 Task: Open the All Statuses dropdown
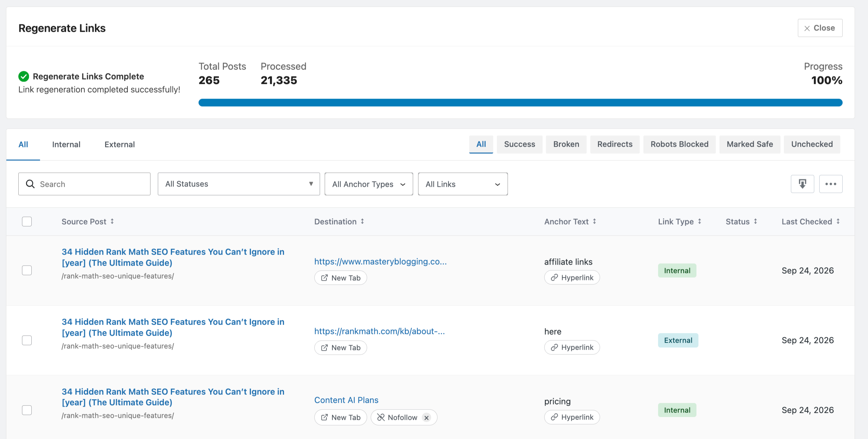click(239, 184)
